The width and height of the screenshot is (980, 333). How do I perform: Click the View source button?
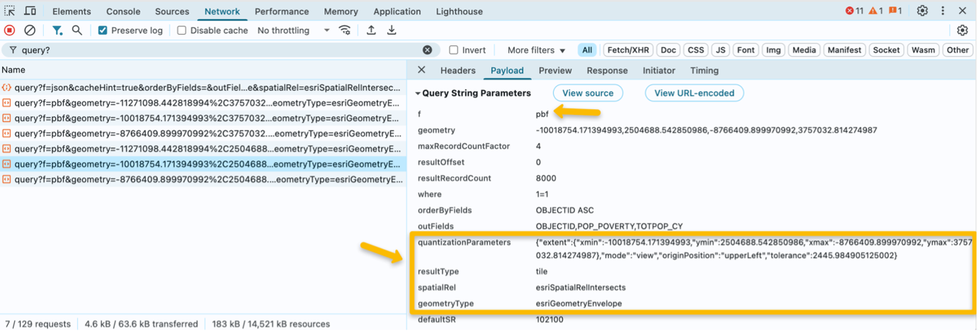coord(588,93)
